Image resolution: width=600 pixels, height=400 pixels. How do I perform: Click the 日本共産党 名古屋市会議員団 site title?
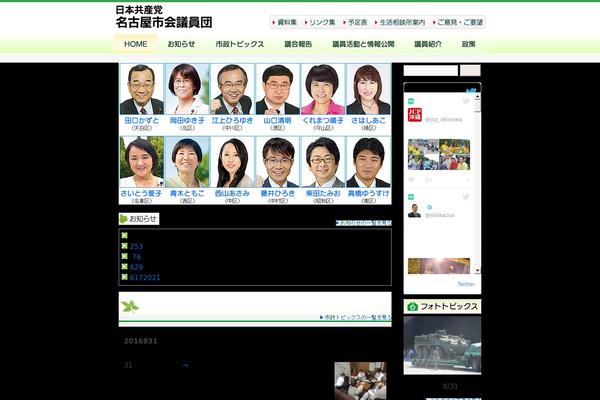[x=164, y=17]
